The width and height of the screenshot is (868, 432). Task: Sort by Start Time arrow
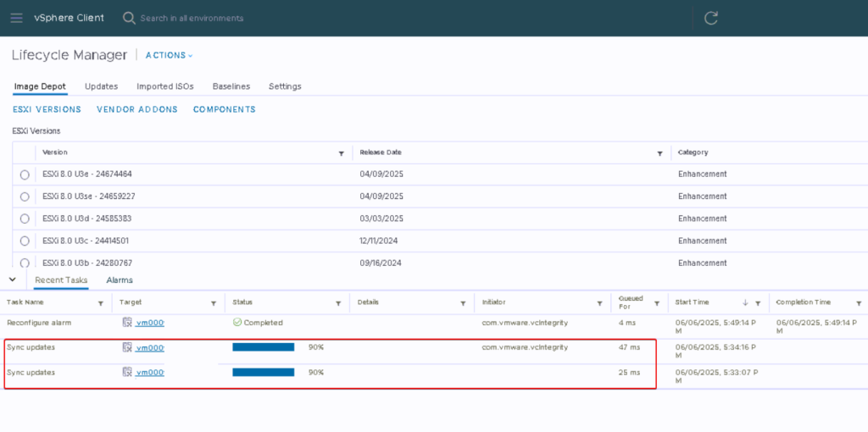[745, 302]
